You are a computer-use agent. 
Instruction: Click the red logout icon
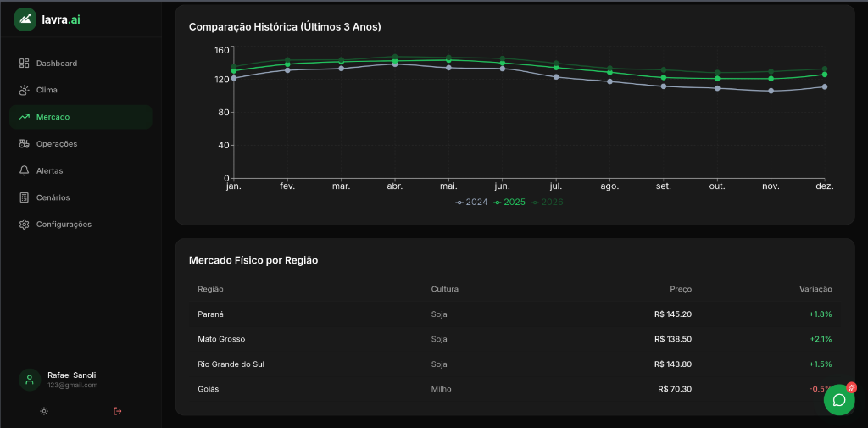(117, 411)
